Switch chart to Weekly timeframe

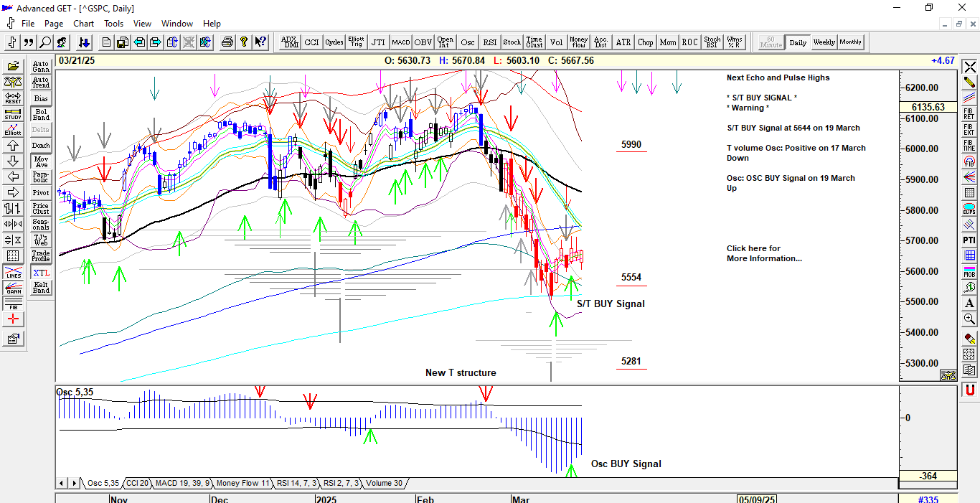click(x=824, y=42)
